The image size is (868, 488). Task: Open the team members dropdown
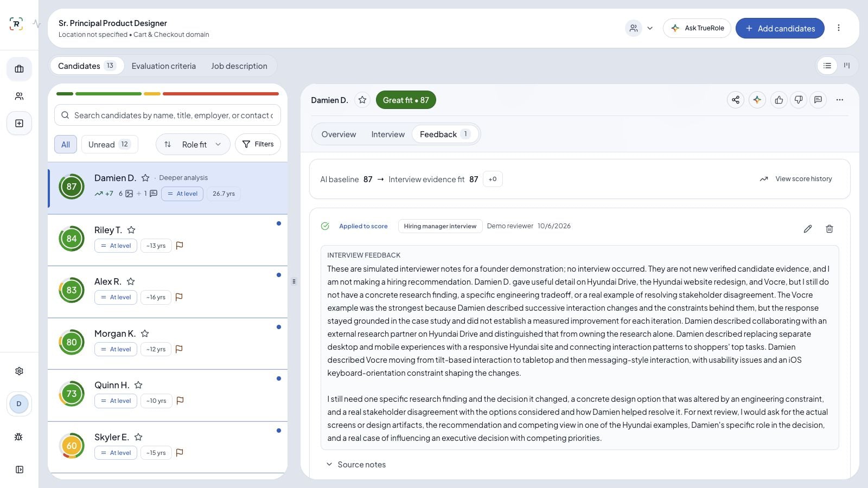(640, 28)
